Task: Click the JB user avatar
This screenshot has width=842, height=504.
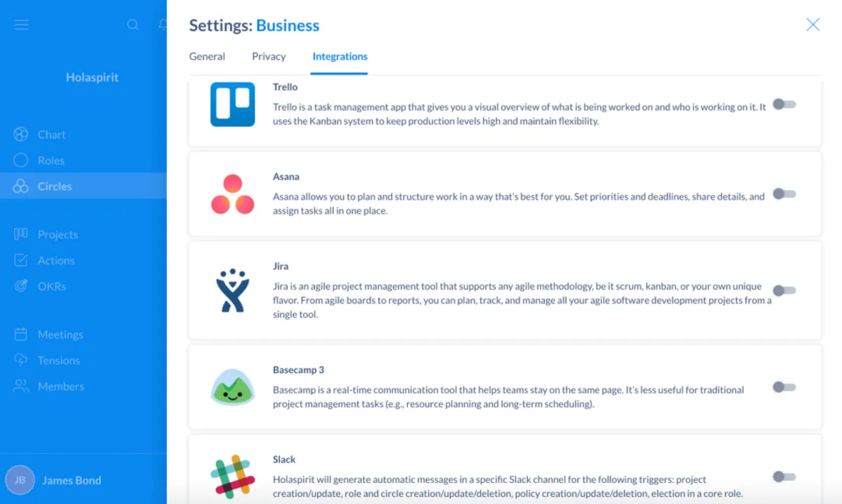Action: tap(20, 480)
